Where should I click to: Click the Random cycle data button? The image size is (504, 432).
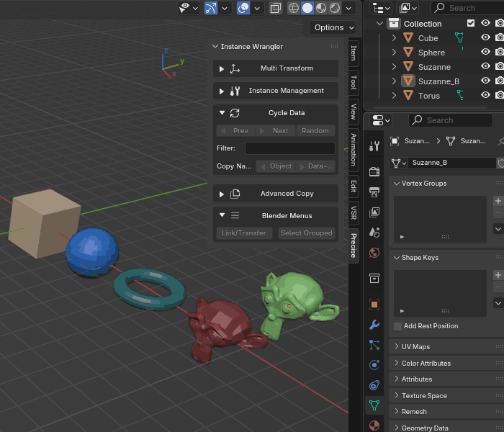(315, 131)
